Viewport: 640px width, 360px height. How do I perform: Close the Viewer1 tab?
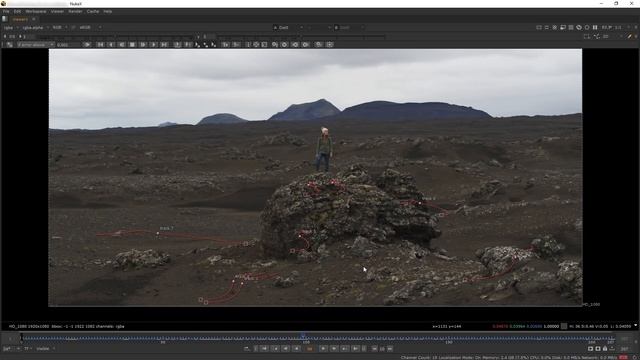pyautogui.click(x=33, y=19)
